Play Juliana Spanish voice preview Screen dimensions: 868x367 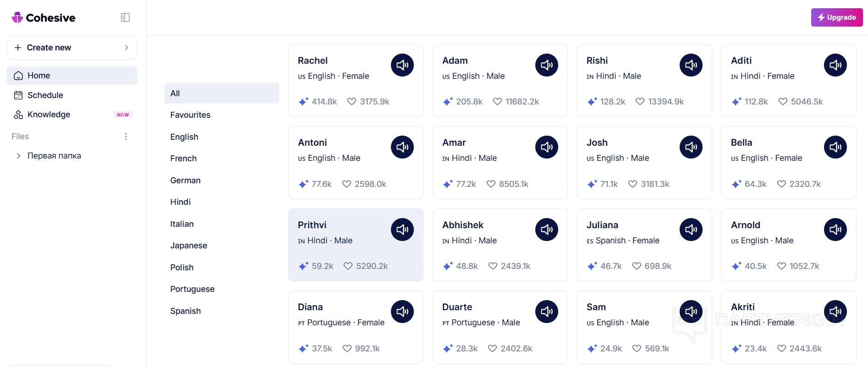(x=691, y=230)
